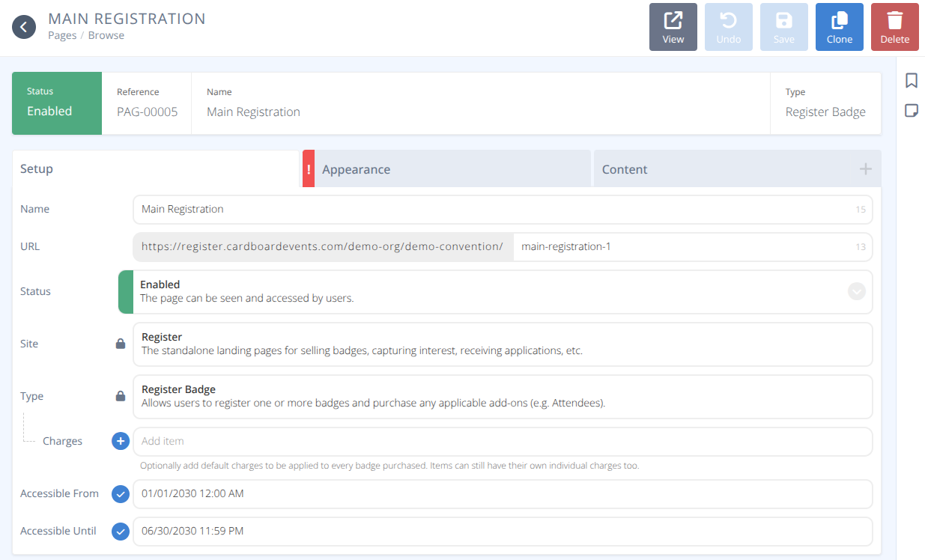Click the Browse breadcrumb link

point(106,34)
